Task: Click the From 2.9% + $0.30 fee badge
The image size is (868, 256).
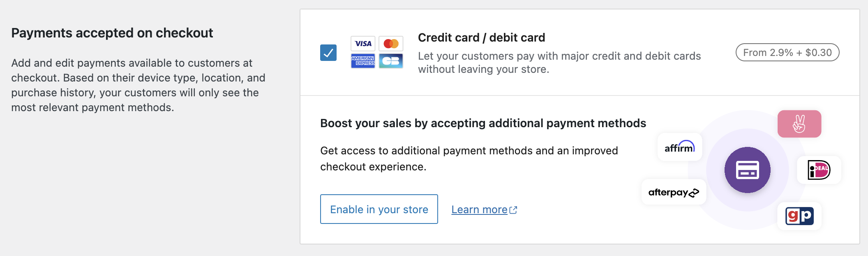Action: tap(787, 52)
